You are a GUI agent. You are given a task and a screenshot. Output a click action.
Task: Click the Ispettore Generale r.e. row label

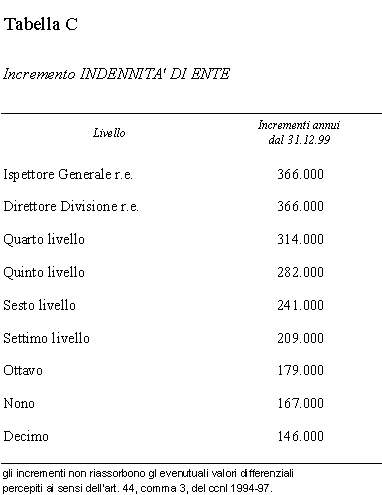pos(68,174)
